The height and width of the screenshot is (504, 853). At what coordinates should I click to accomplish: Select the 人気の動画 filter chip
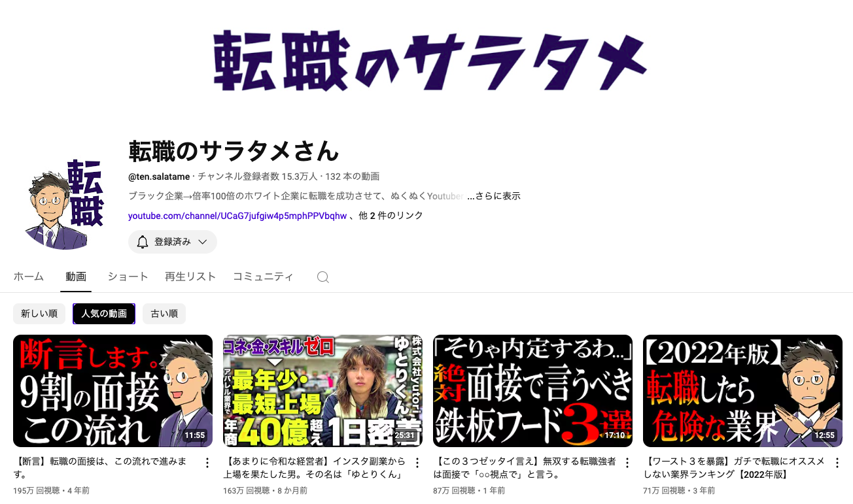coord(104,314)
